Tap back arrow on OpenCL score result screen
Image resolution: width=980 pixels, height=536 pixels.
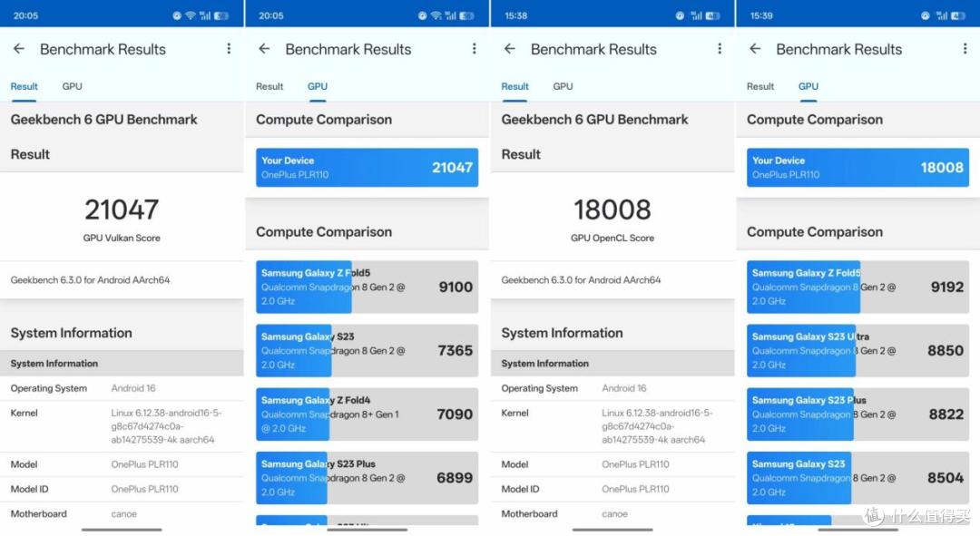coord(509,49)
